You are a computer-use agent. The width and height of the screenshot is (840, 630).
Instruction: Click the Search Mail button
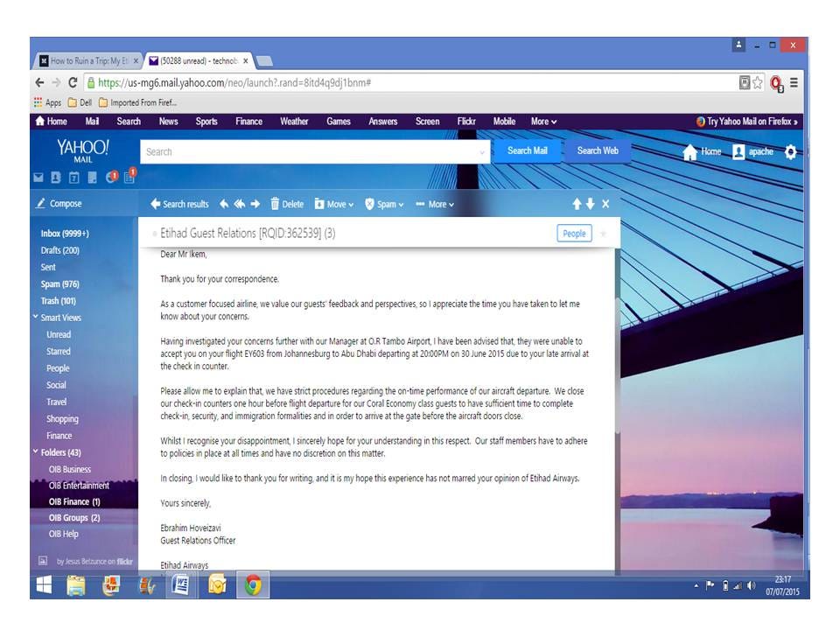(x=527, y=151)
